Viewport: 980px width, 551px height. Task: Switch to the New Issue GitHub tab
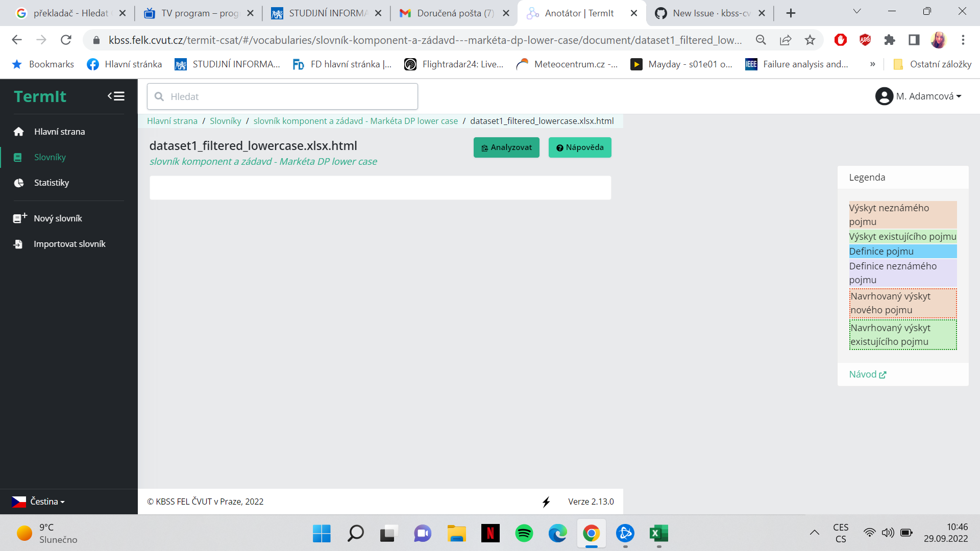710,13
